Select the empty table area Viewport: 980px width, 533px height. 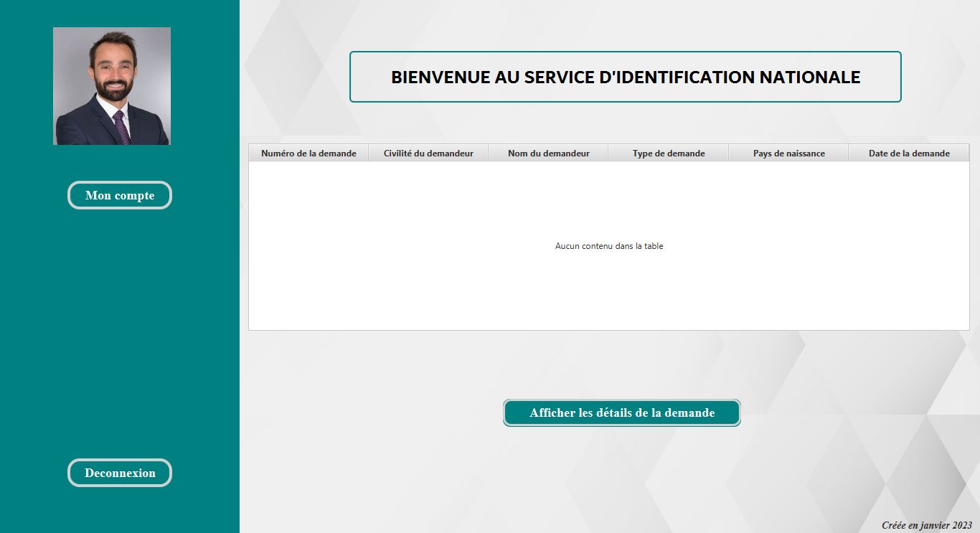(x=608, y=287)
